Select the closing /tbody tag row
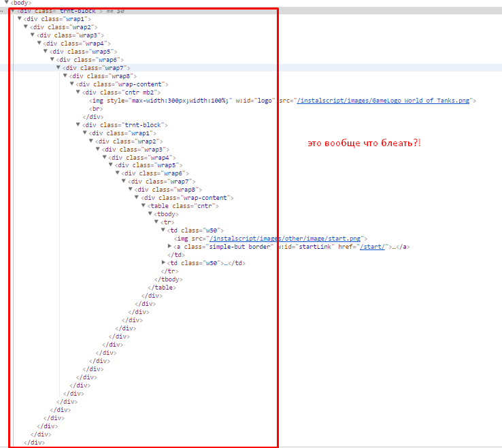 [x=169, y=279]
